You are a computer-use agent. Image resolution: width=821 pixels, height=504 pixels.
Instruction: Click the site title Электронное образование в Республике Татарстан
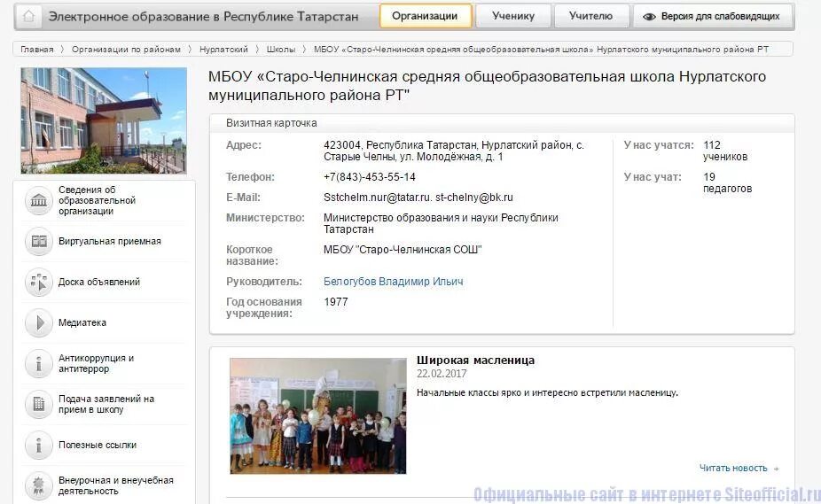pos(203,16)
